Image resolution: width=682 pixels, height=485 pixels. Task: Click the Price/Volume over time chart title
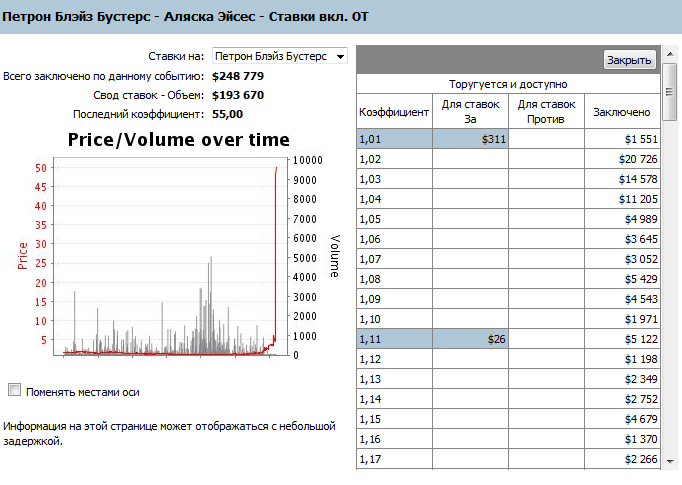point(178,140)
